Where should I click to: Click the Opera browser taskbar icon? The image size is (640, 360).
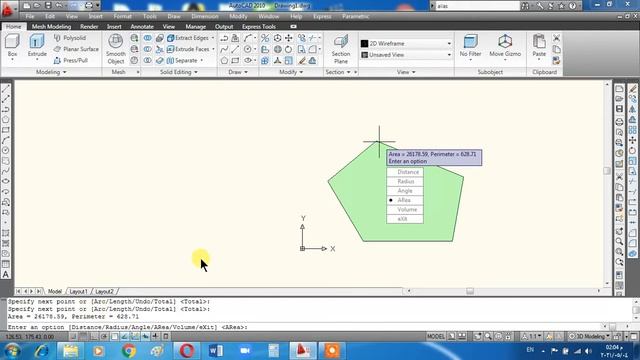click(187, 351)
